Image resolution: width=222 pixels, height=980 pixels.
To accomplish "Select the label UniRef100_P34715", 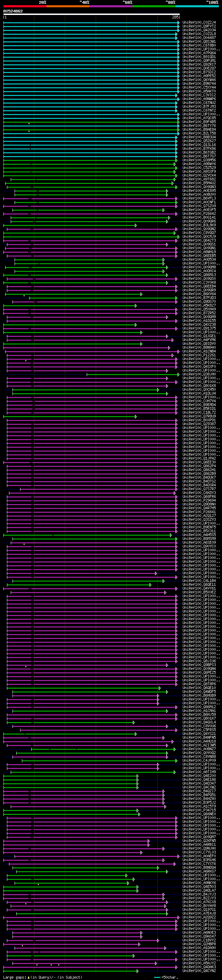I will 199,811.
